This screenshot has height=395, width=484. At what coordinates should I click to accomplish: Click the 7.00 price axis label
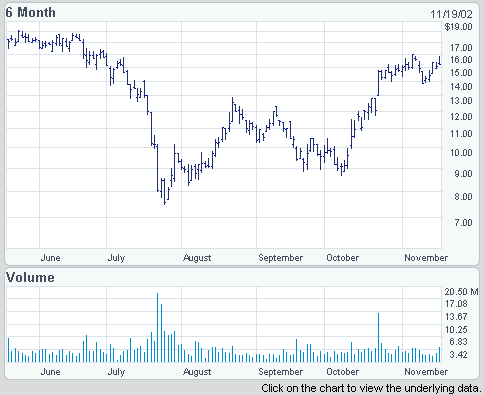point(463,222)
